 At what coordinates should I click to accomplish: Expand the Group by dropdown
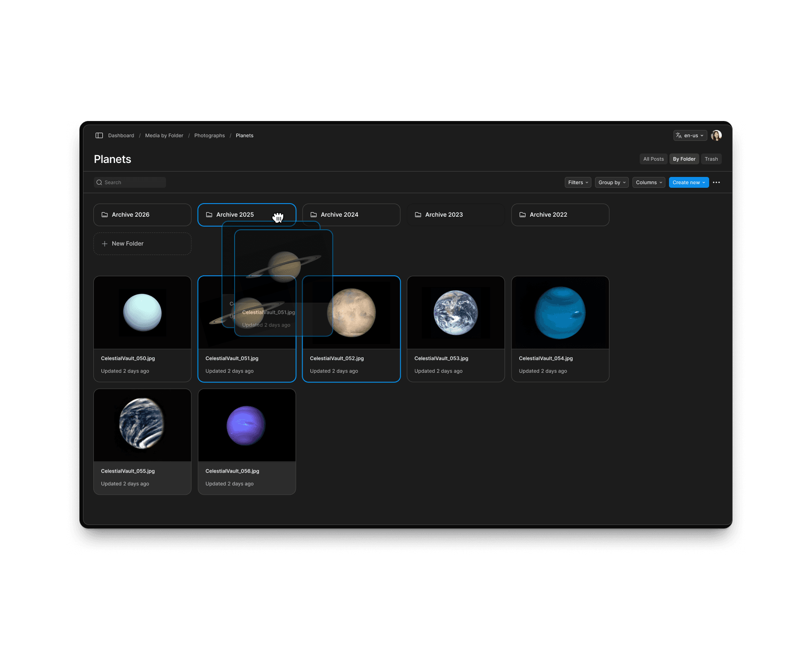612,182
